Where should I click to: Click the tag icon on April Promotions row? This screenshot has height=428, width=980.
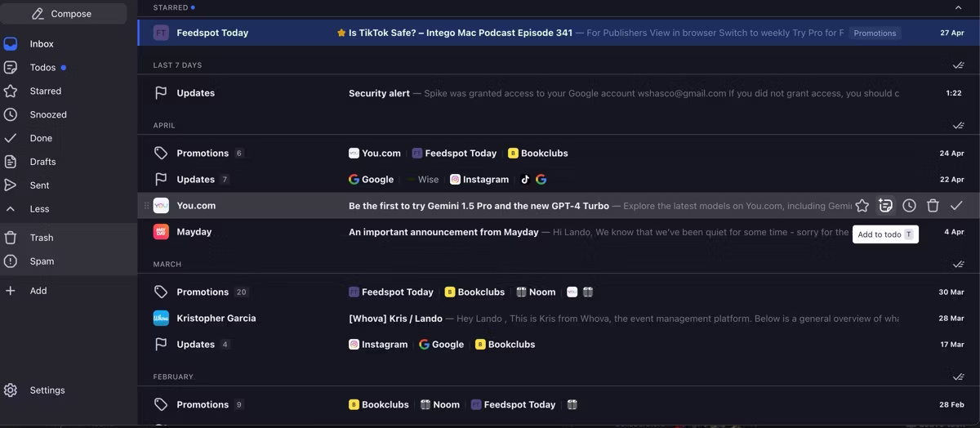coord(161,154)
